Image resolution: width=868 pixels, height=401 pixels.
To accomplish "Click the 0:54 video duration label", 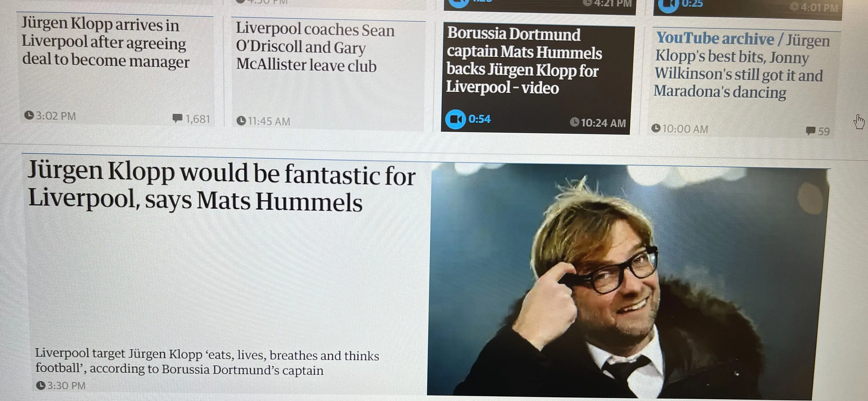I will (479, 119).
